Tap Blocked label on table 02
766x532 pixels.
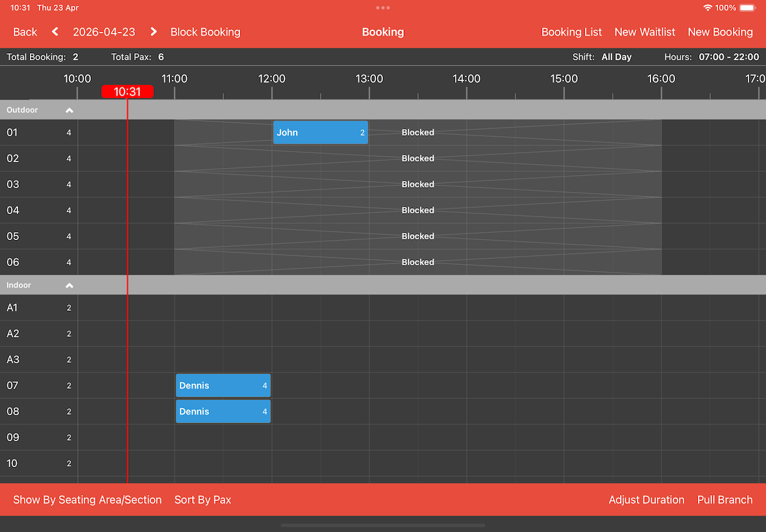[x=417, y=158]
